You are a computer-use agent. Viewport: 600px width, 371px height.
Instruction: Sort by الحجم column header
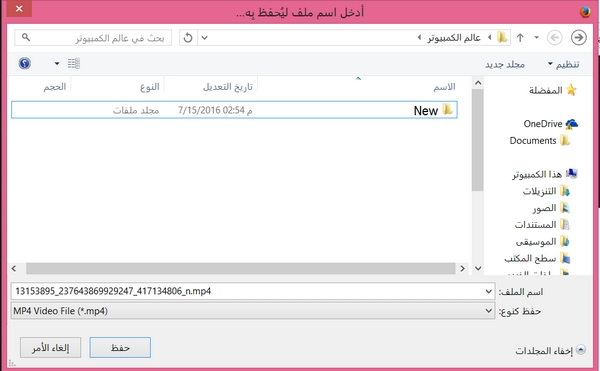point(55,87)
